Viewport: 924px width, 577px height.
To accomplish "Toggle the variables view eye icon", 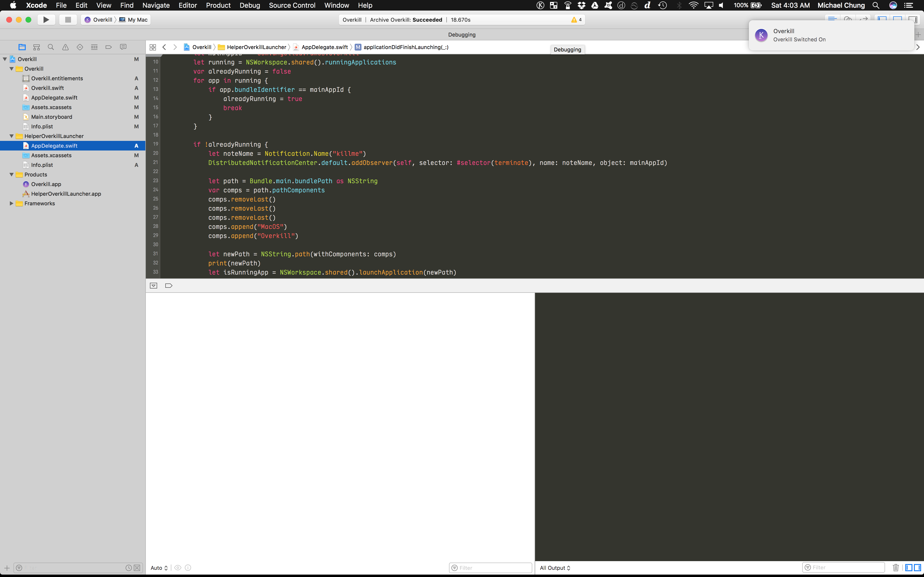I will coord(178,567).
